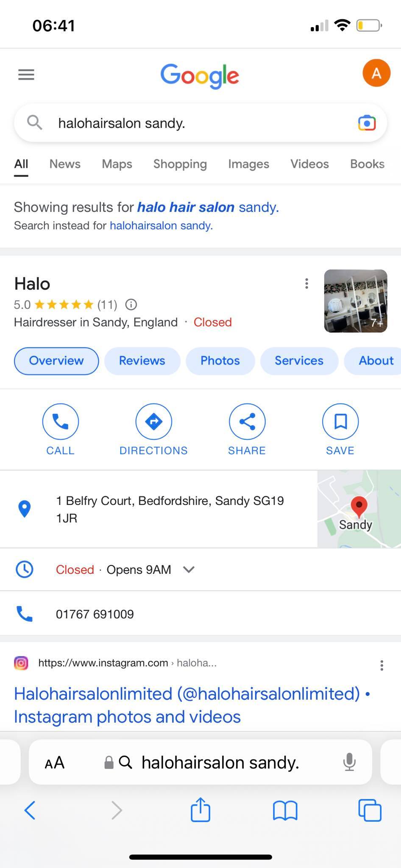Open more options for Halo listing
The image size is (401, 868).
click(306, 284)
